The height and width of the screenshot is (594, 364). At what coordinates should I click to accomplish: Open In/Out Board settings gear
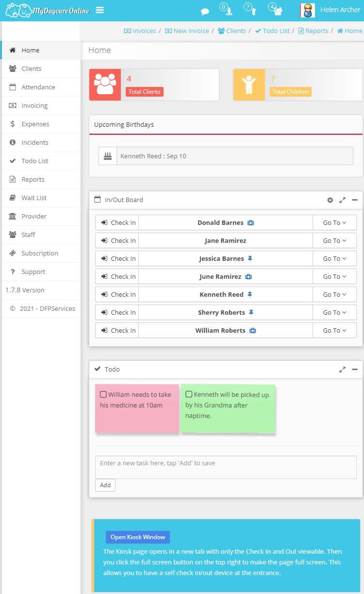(x=330, y=200)
